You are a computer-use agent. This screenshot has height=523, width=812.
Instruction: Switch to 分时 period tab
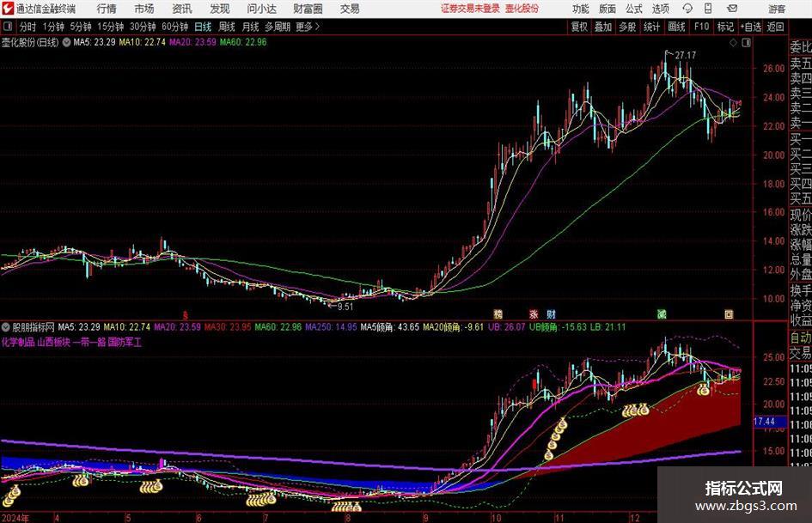coord(27,27)
